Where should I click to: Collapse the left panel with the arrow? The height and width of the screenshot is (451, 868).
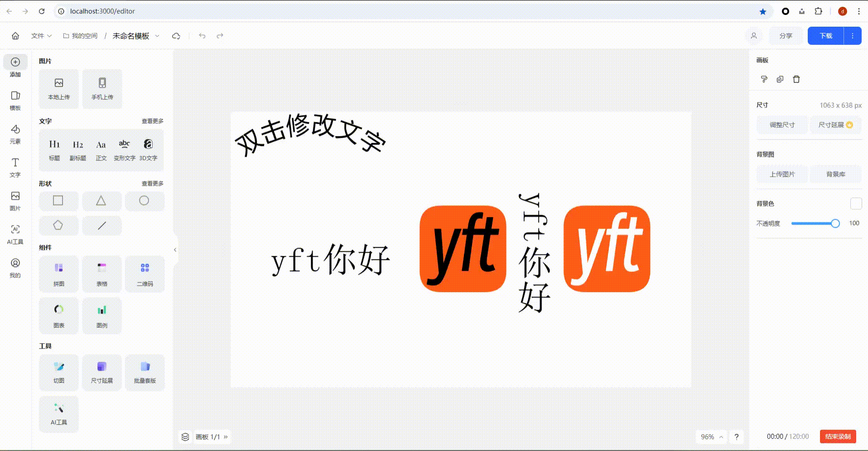(175, 249)
